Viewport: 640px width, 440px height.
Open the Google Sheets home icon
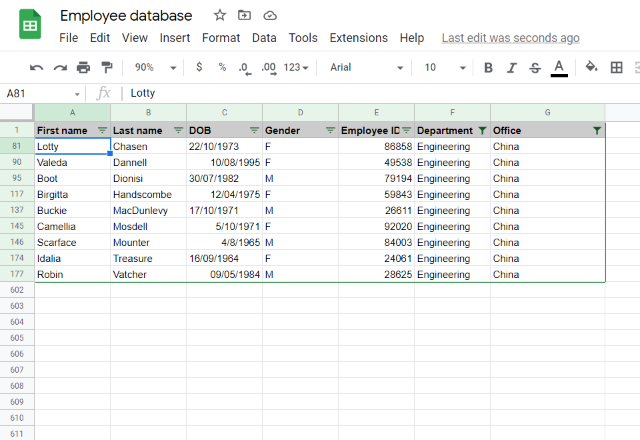click(x=30, y=24)
